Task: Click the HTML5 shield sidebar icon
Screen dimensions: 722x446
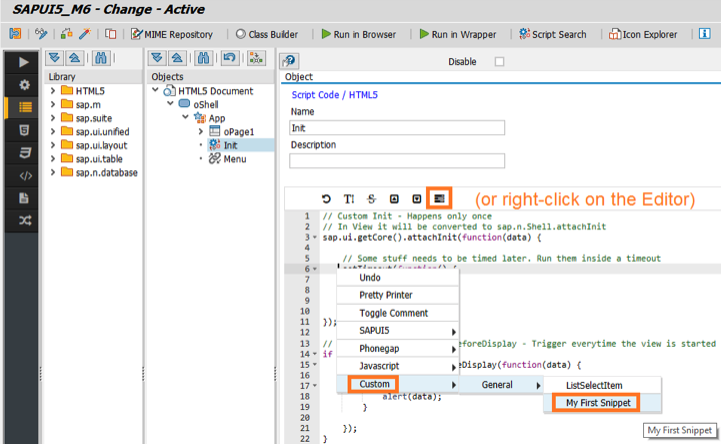Action: (x=24, y=130)
